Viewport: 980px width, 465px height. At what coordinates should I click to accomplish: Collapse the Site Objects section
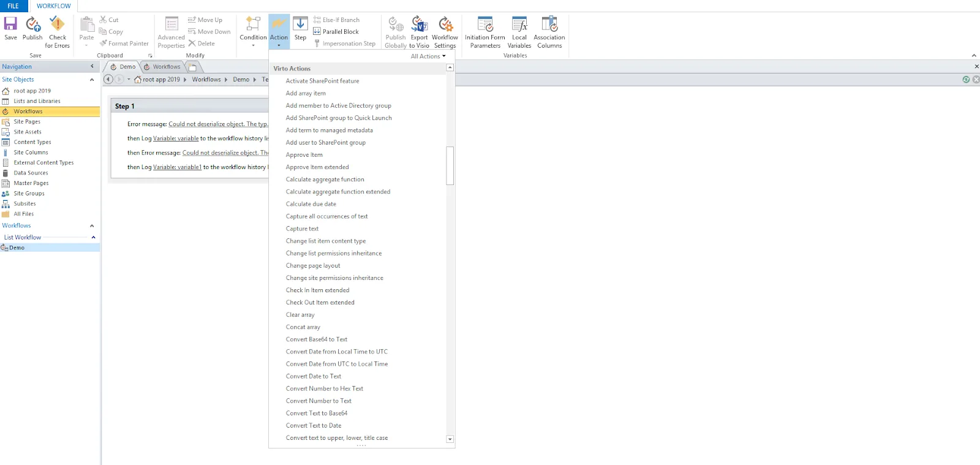(92, 80)
